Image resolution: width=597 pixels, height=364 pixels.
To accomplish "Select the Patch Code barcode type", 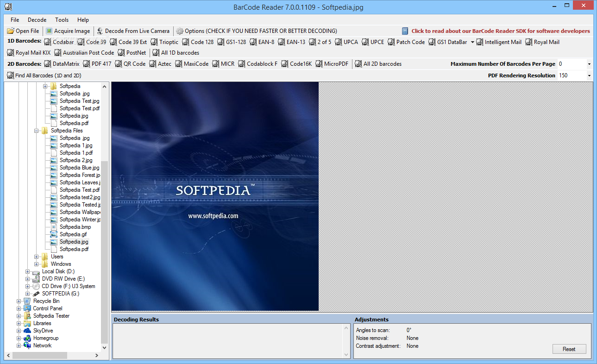I will (x=406, y=42).
